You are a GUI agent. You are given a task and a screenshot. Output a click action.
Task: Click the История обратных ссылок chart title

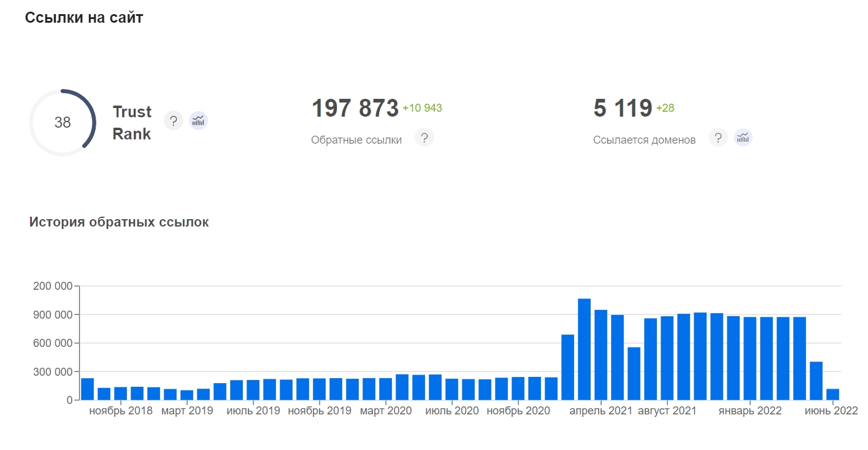(x=119, y=222)
